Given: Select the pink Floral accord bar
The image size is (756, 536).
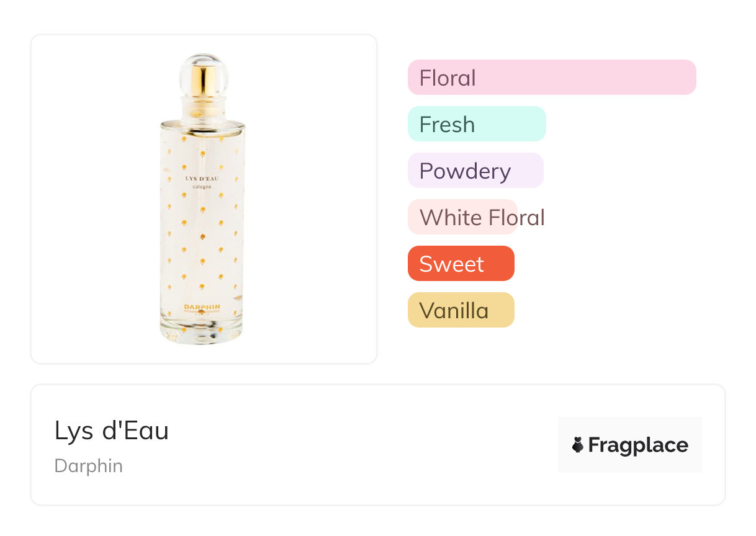Looking at the screenshot, I should (551, 78).
